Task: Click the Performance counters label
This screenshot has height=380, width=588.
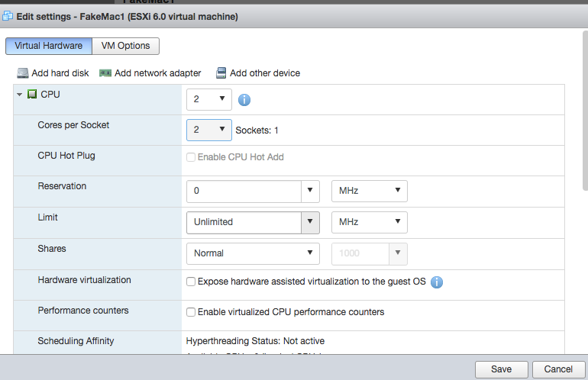Action: [x=83, y=311]
